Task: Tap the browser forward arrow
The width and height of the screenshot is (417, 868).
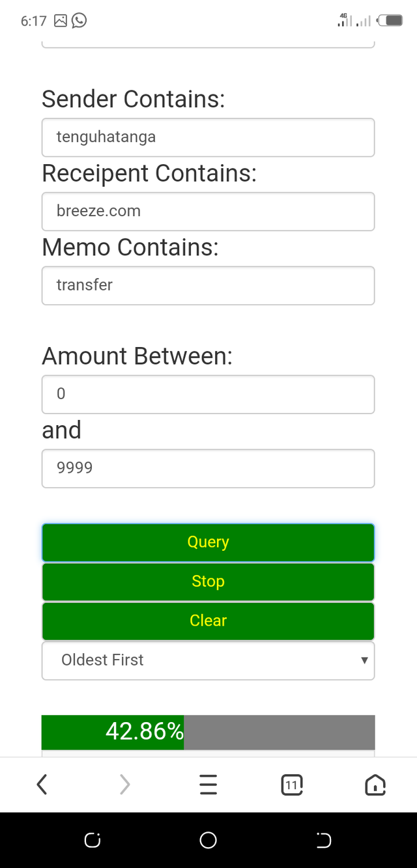Action: coord(125,785)
